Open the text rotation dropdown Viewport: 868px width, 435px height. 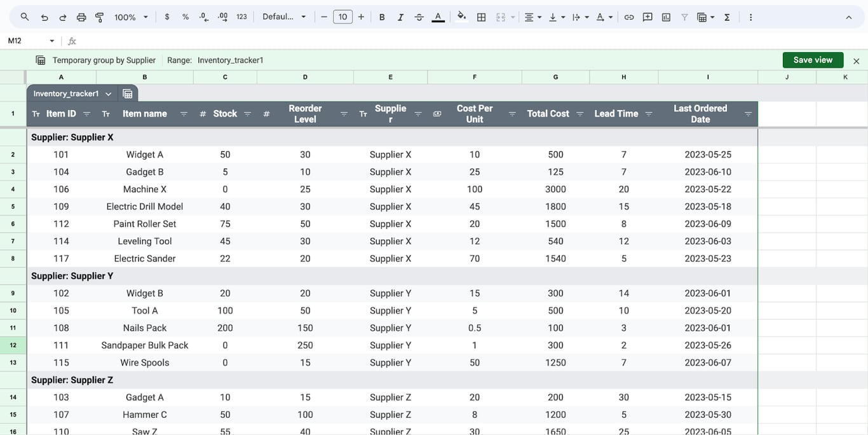pos(604,17)
